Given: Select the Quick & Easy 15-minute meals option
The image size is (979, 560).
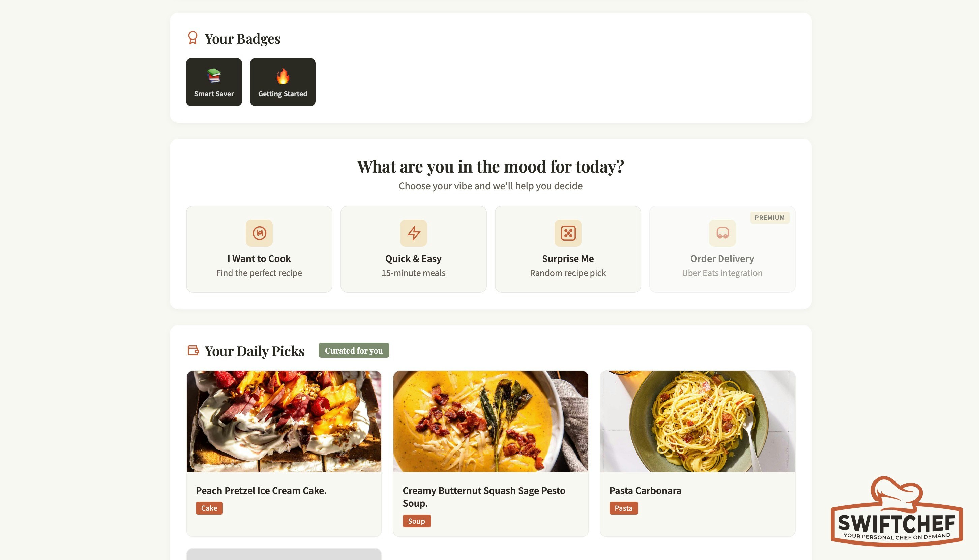Looking at the screenshot, I should coord(413,248).
